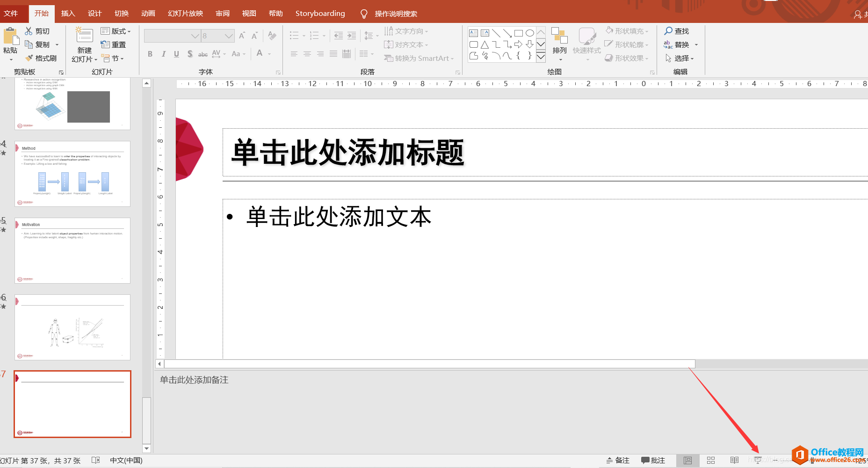Justify text in paragraph group
Image resolution: width=868 pixels, height=468 pixels.
pyautogui.click(x=333, y=54)
